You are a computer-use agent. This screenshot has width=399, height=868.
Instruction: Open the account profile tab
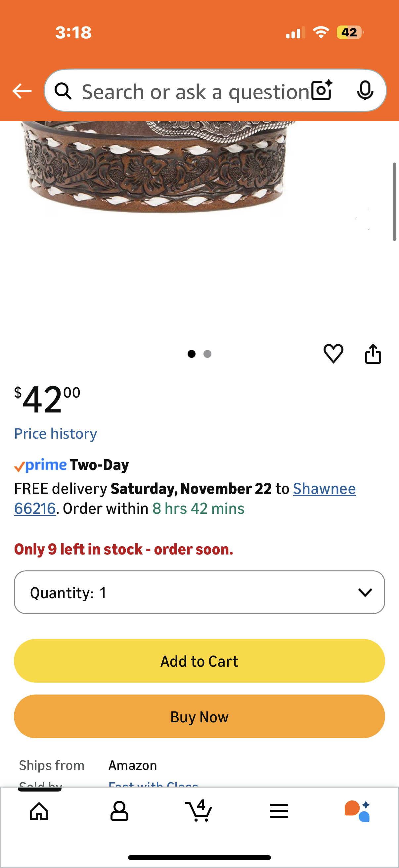119,811
